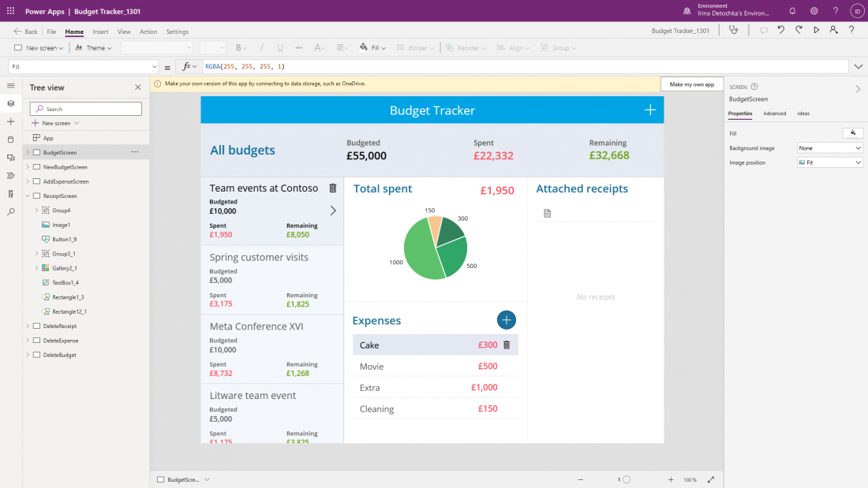Click the Undo arrow in toolbar
Image resolution: width=868 pixels, height=488 pixels.
point(780,31)
